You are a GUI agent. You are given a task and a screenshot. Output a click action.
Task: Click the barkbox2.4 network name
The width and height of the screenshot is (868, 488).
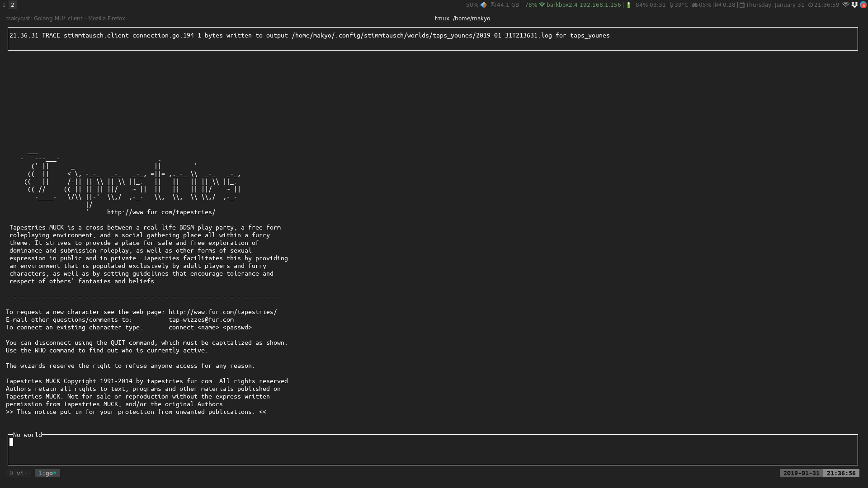click(x=561, y=5)
